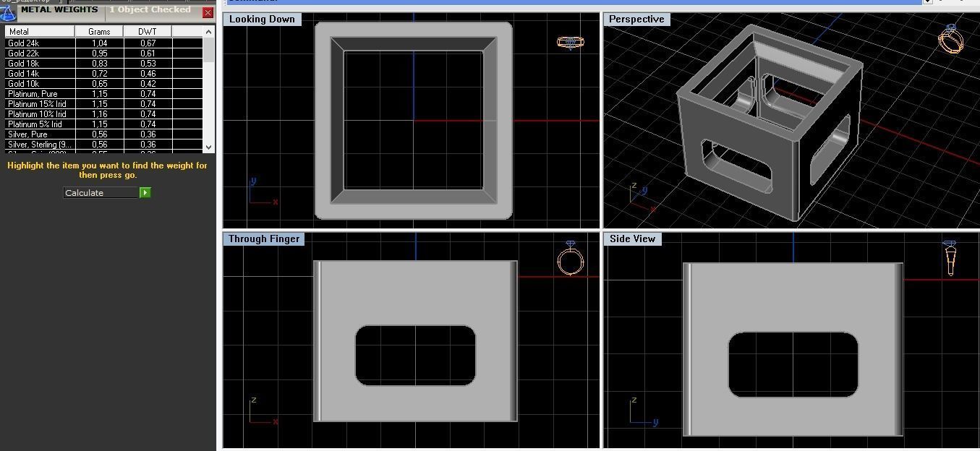
Task: Click the 0,56 grams value for Silver, Sterling
Action: 99,145
